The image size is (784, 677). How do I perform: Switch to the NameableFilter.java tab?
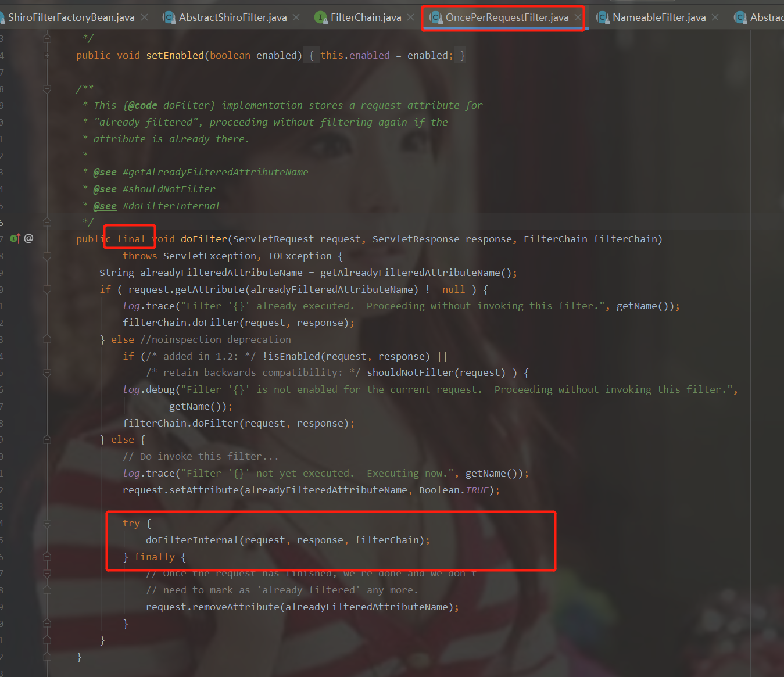pyautogui.click(x=659, y=17)
